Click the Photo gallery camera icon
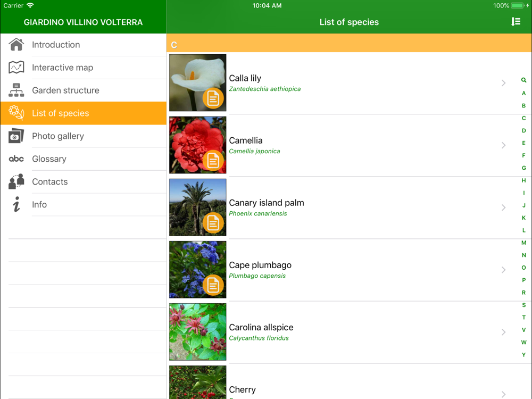Screen dimensions: 532x399 click(16, 136)
